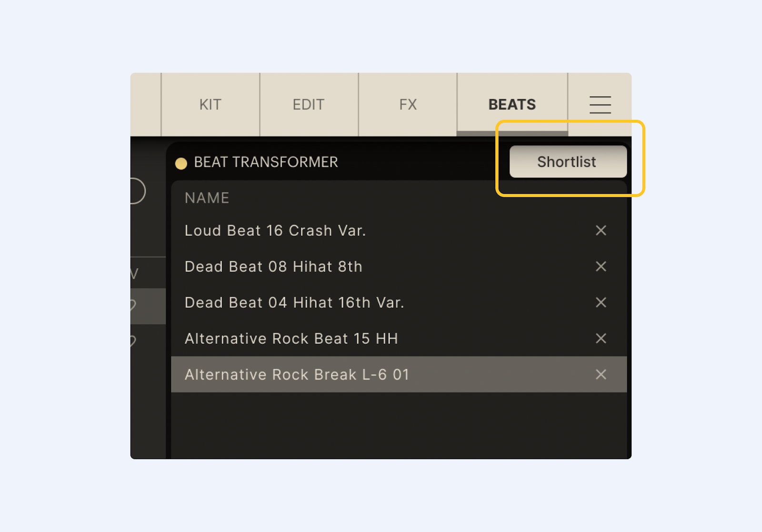Select the BEATS tab
The height and width of the screenshot is (532, 762).
[x=511, y=104]
